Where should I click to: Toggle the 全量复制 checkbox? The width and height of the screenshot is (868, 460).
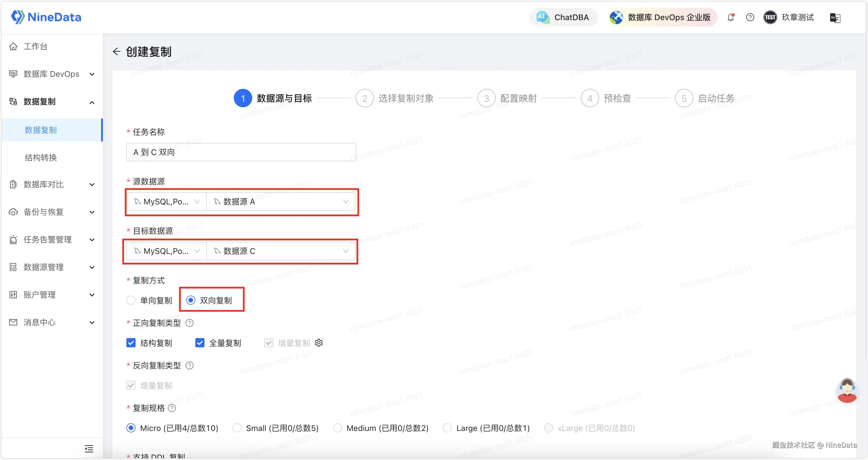(x=200, y=343)
